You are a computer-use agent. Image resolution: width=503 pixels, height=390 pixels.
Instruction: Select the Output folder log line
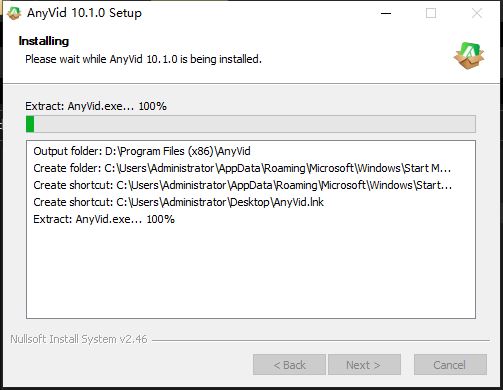coord(142,151)
